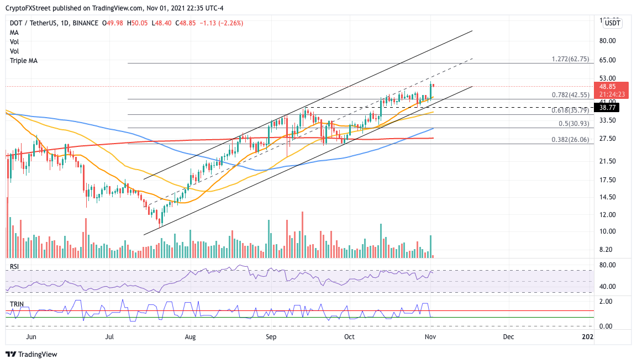Viewport: 637px width, 364px height.
Task: Click the CryptoFXStreet published header text
Action: click(x=114, y=8)
